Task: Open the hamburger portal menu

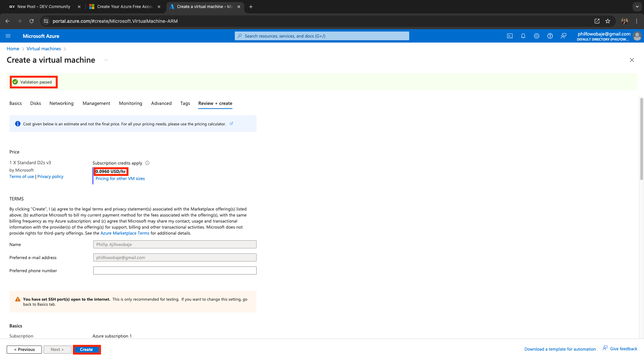Action: pos(8,36)
